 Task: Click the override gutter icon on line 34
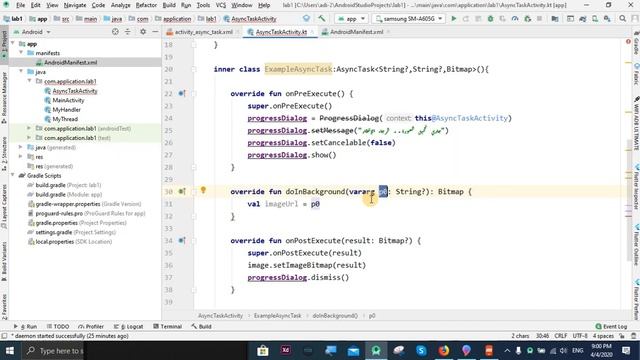[182, 240]
